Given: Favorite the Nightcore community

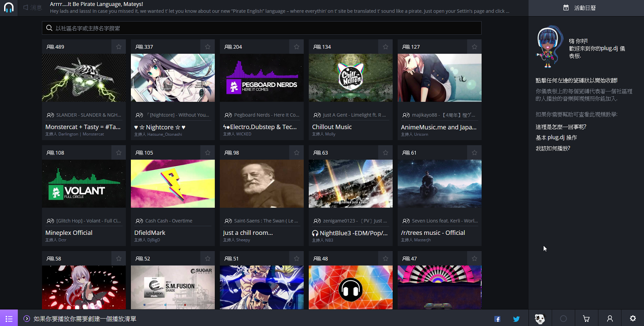Looking at the screenshot, I should pyautogui.click(x=208, y=47).
